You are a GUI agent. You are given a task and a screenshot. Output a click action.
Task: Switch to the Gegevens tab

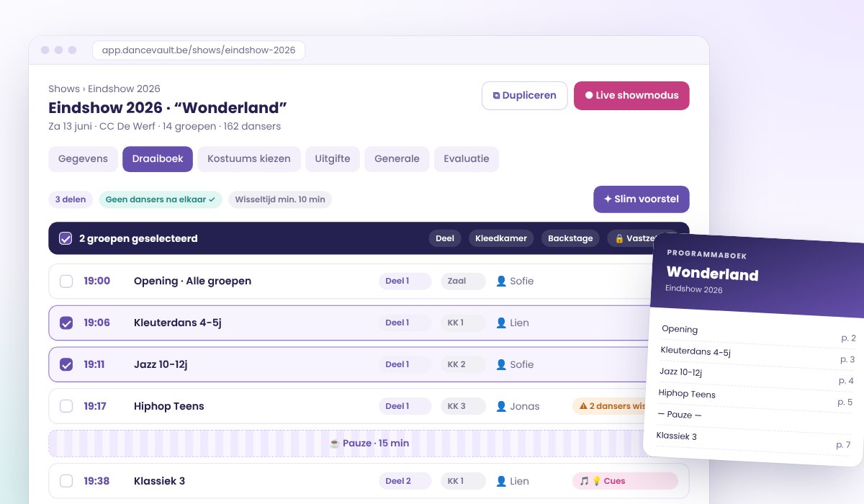83,159
